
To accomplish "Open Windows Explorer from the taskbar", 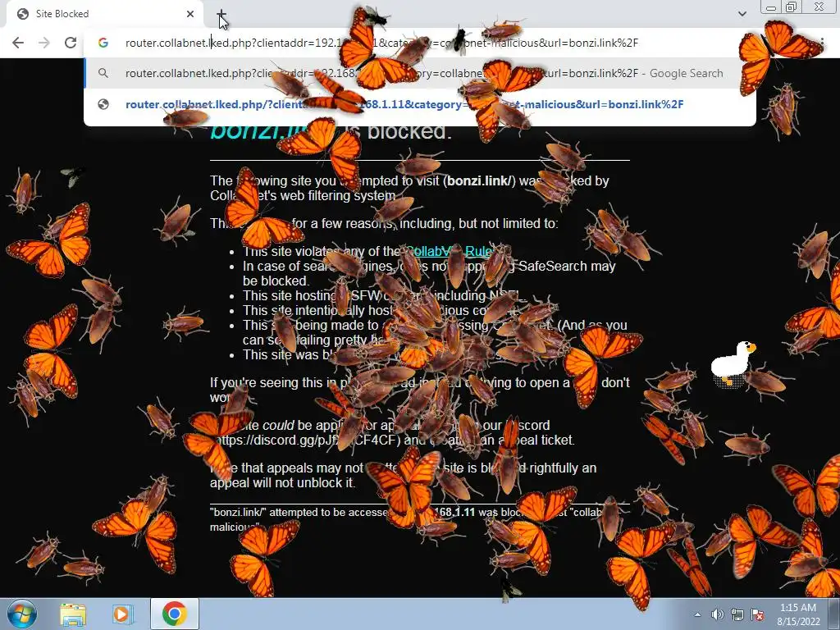I will click(73, 614).
